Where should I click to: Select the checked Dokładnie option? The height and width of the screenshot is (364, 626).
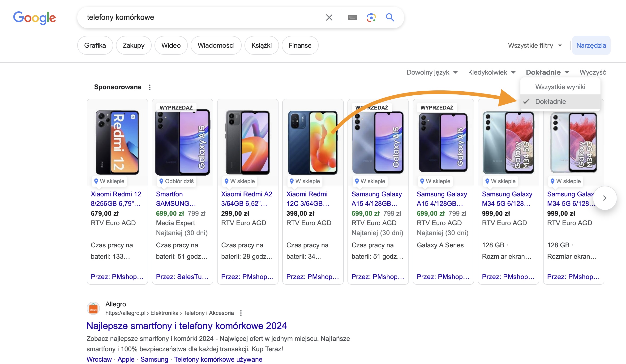550,102
